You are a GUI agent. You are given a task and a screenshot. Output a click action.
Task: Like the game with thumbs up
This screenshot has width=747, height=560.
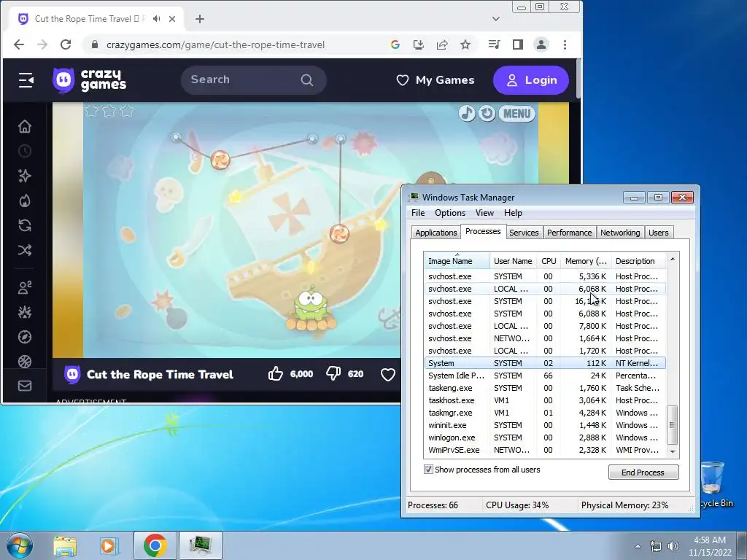(275, 374)
